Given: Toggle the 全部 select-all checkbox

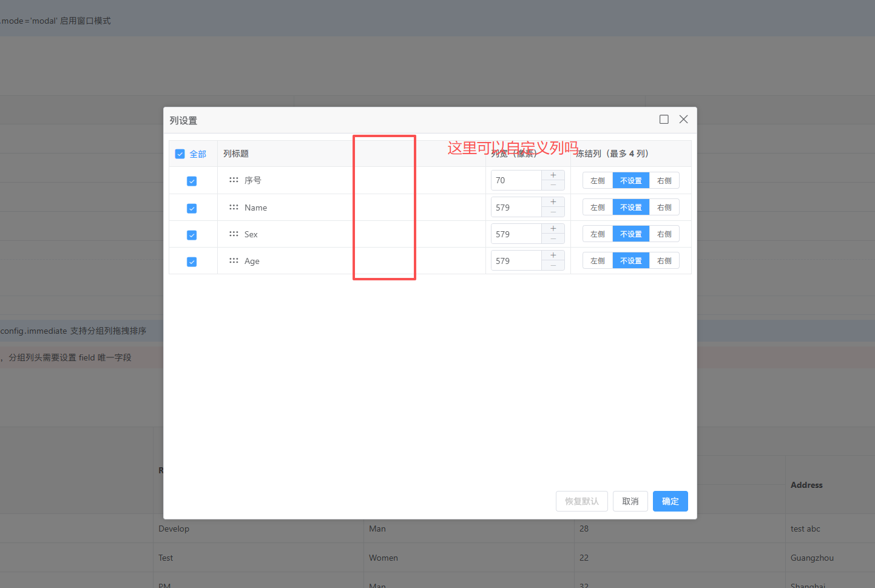Looking at the screenshot, I should (x=180, y=154).
